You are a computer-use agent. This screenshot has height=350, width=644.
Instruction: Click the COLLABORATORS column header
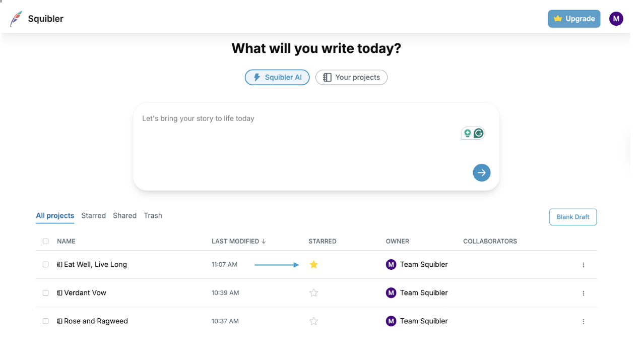coord(490,241)
